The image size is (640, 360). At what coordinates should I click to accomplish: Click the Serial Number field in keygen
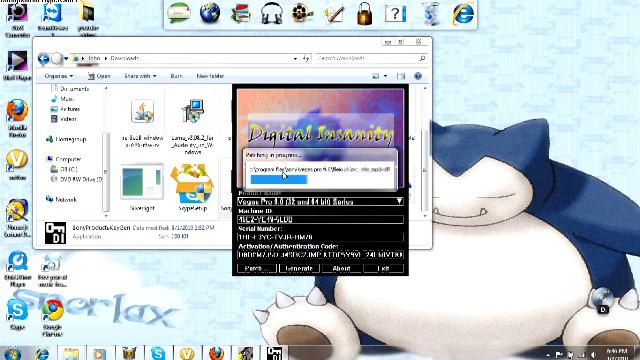[x=320, y=237]
